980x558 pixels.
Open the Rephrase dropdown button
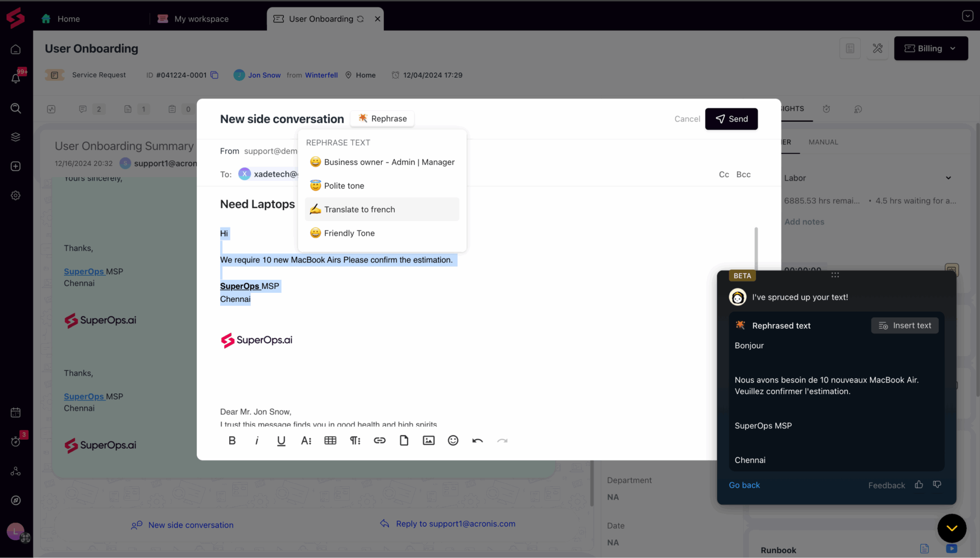[x=382, y=119]
